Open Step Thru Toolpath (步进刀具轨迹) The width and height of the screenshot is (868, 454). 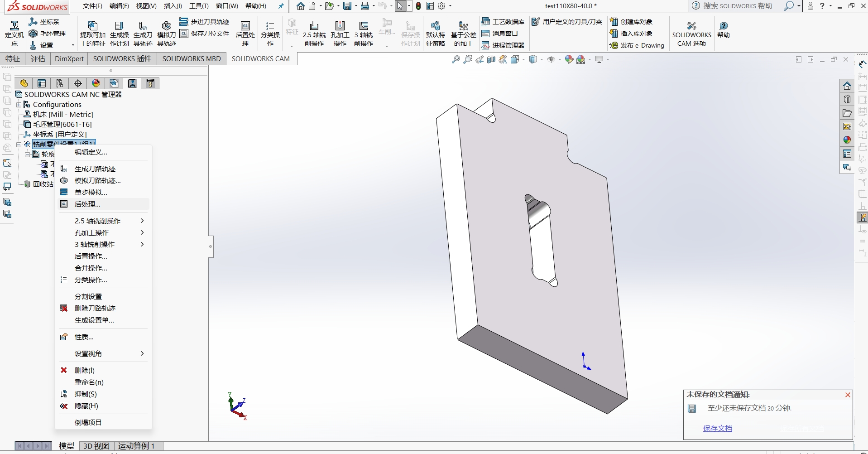205,22
